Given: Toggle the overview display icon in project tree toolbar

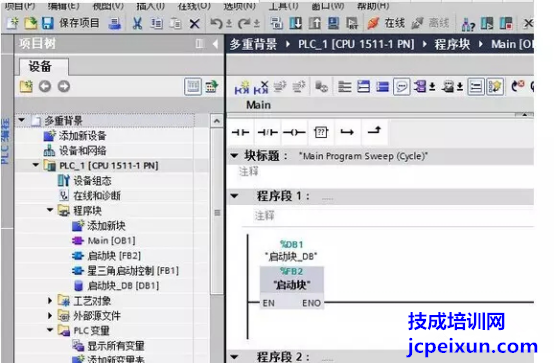Looking at the screenshot, I should coord(193,87).
